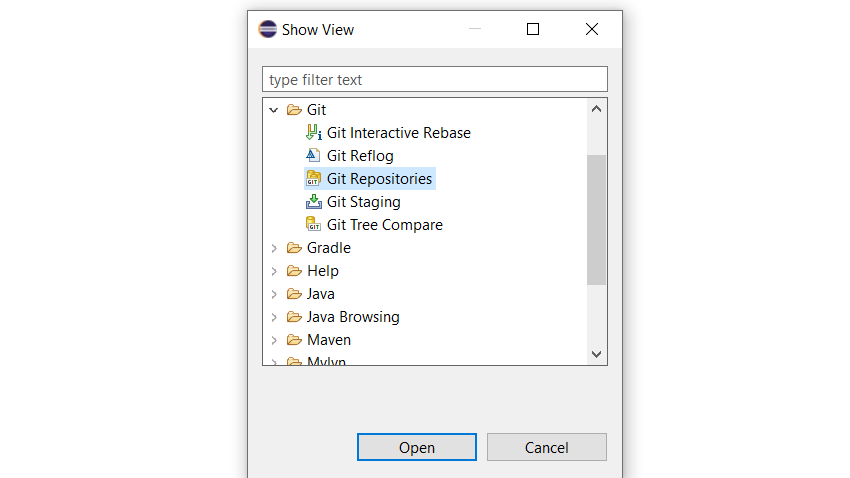850x478 pixels.
Task: Click the Git Tree Compare icon
Action: [313, 225]
